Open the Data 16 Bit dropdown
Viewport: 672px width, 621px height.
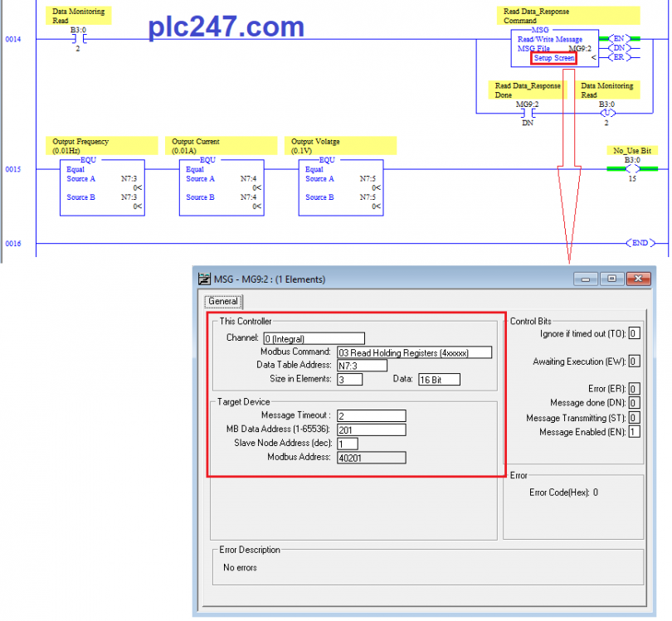(439, 379)
